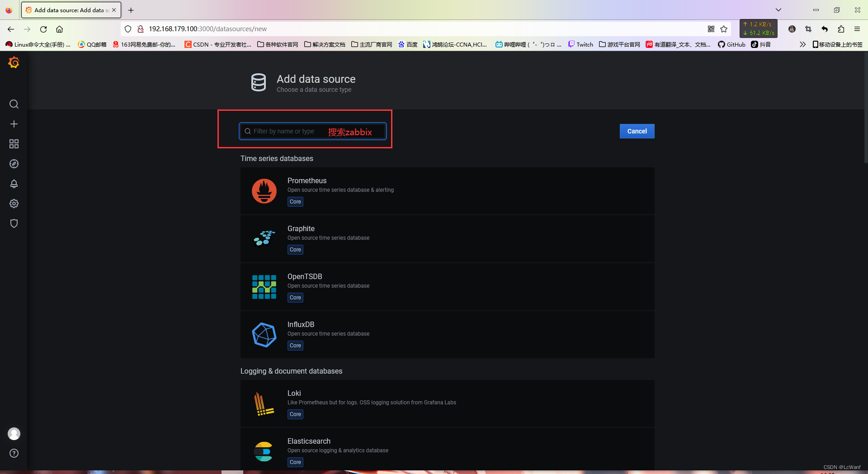Open the CSDN bookmark
868x474 pixels.
pyautogui.click(x=218, y=44)
